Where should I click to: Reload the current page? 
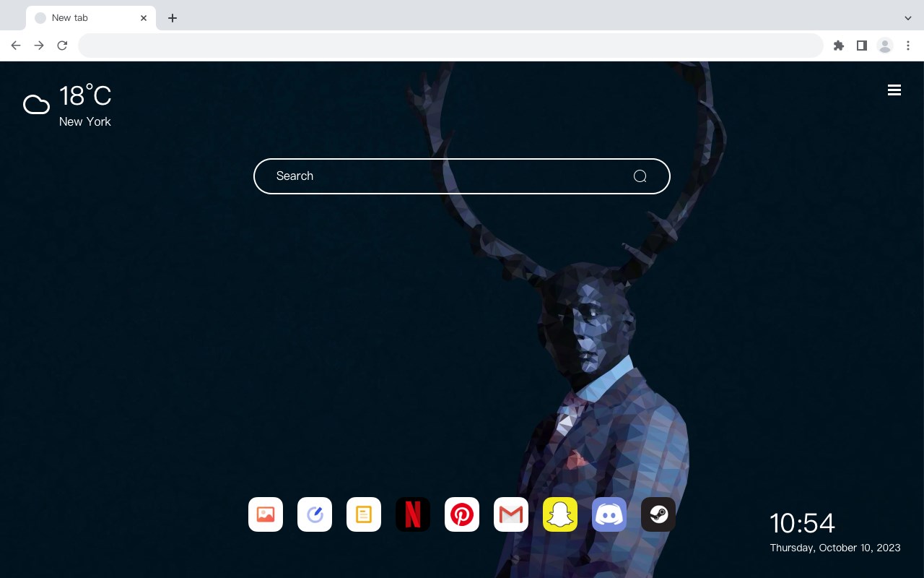pyautogui.click(x=62, y=46)
